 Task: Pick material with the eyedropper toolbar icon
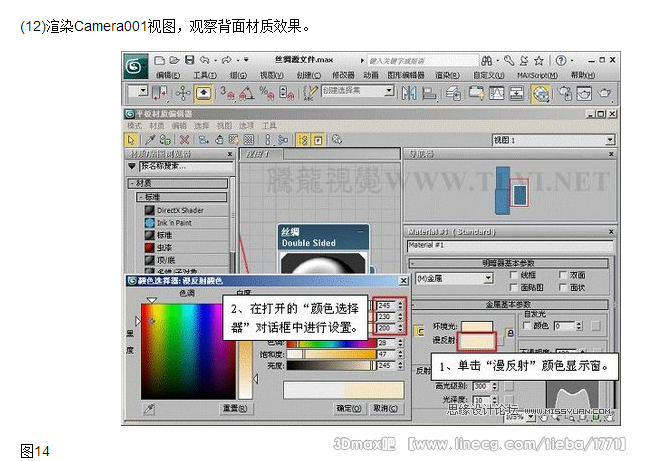pyautogui.click(x=150, y=140)
